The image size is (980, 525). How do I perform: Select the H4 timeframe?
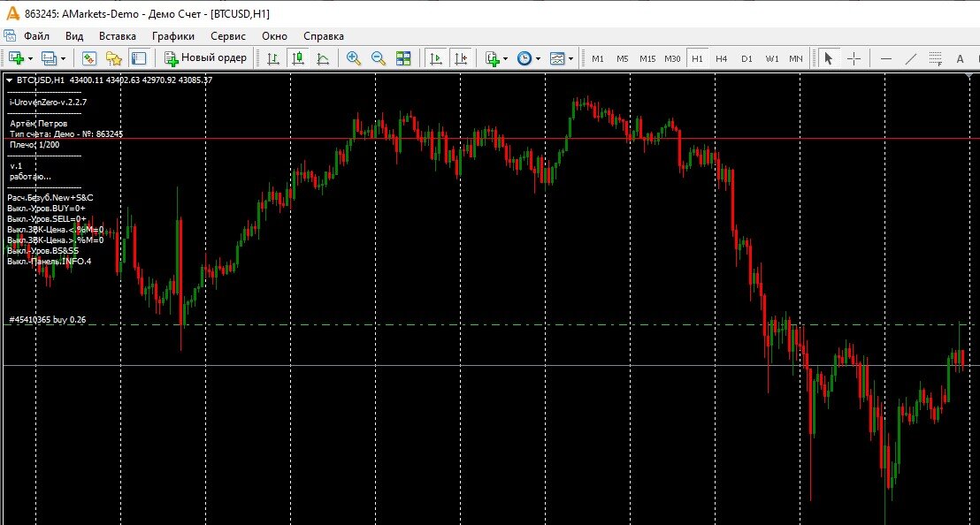click(x=721, y=58)
